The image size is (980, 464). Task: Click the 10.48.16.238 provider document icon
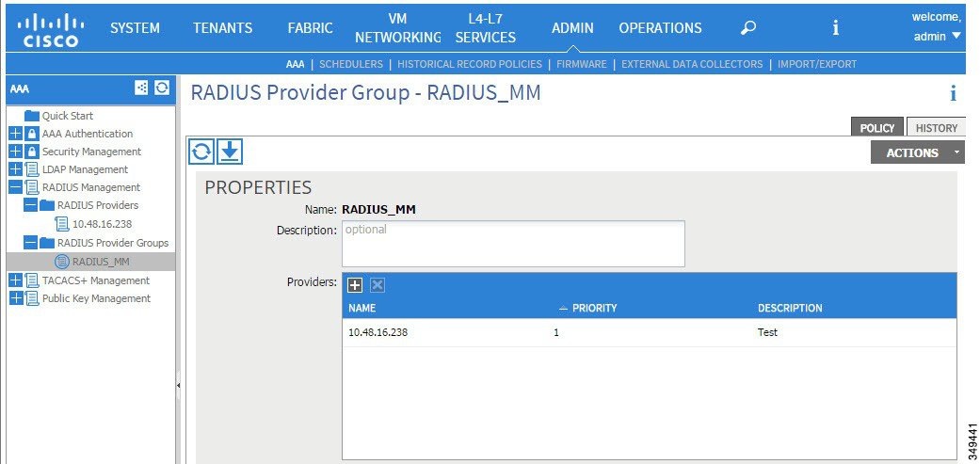click(x=62, y=224)
